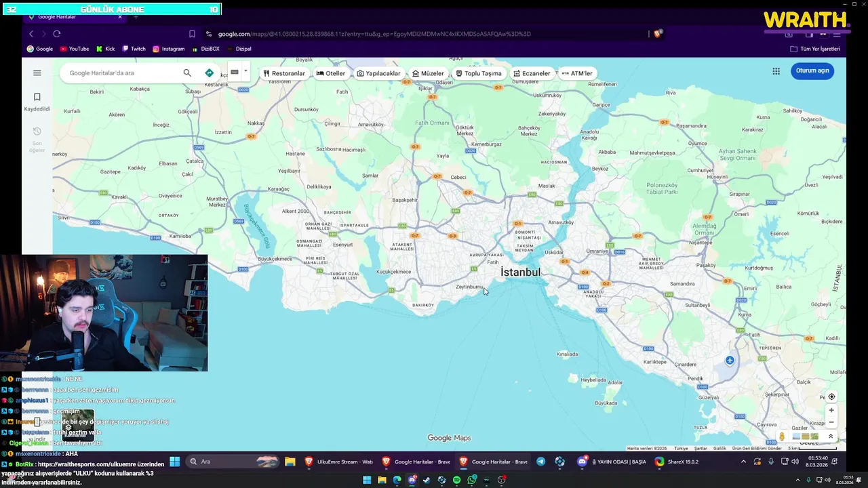The width and height of the screenshot is (868, 488).
Task: Expand the input tools dropdown arrow
Action: [245, 72]
